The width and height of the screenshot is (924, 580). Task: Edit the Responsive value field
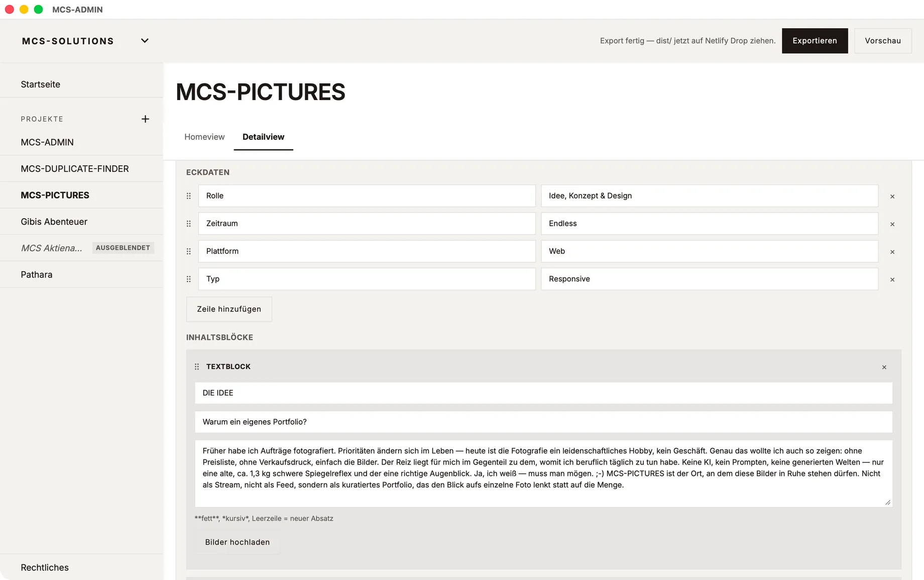(x=710, y=278)
